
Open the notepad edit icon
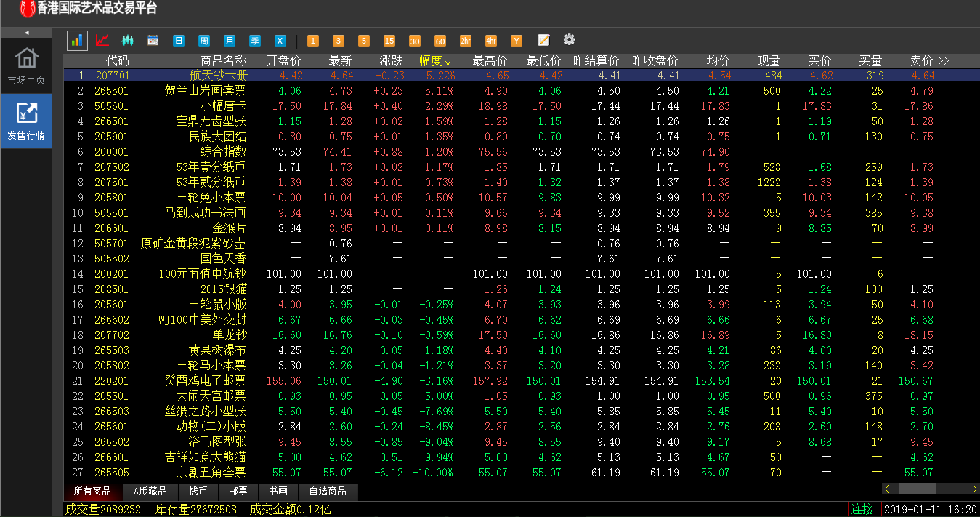(543, 41)
